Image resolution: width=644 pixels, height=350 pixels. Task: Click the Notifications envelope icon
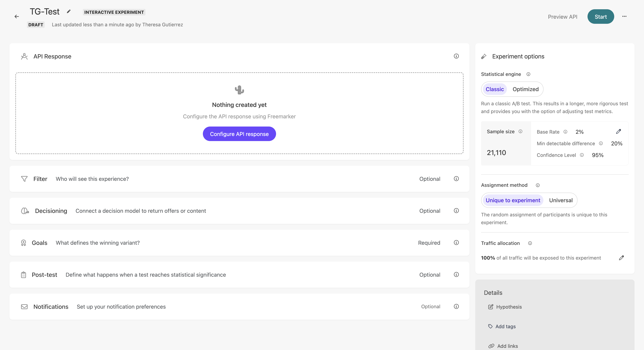tap(24, 307)
